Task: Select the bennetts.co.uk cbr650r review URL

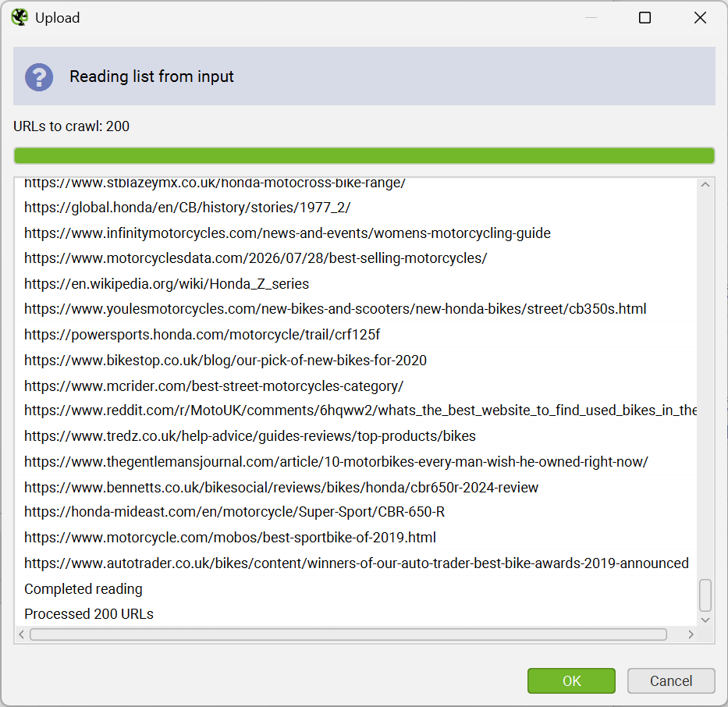Action: pyautogui.click(x=281, y=488)
